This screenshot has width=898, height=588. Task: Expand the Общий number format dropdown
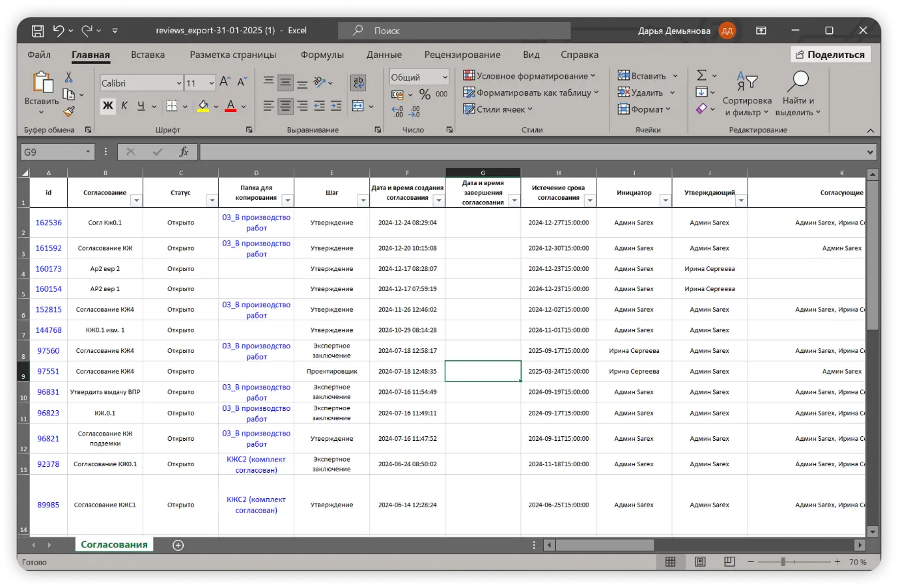coord(445,77)
